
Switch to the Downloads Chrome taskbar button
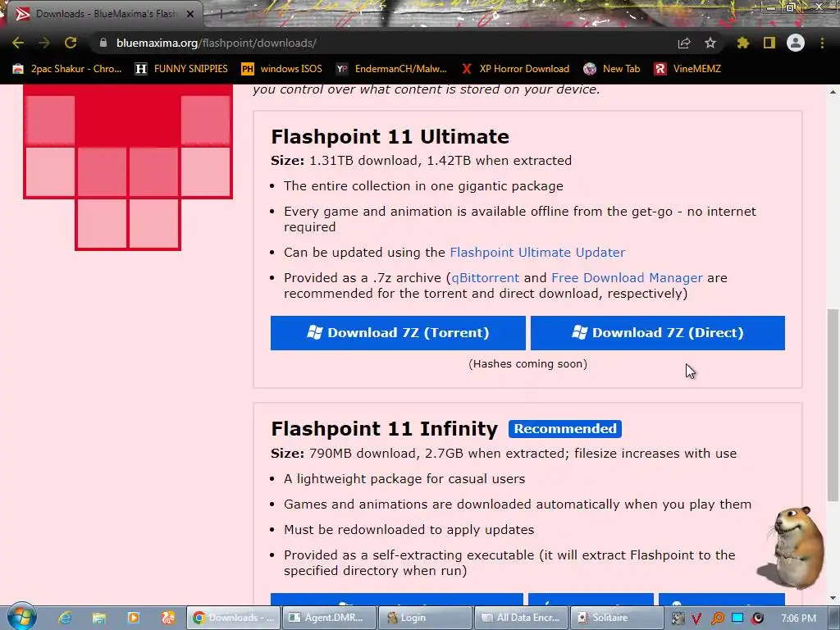click(233, 618)
